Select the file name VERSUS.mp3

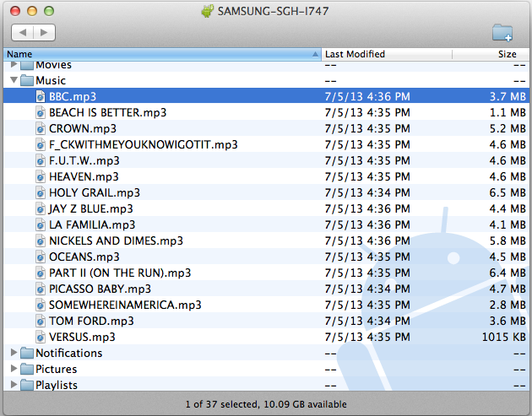[82, 337]
